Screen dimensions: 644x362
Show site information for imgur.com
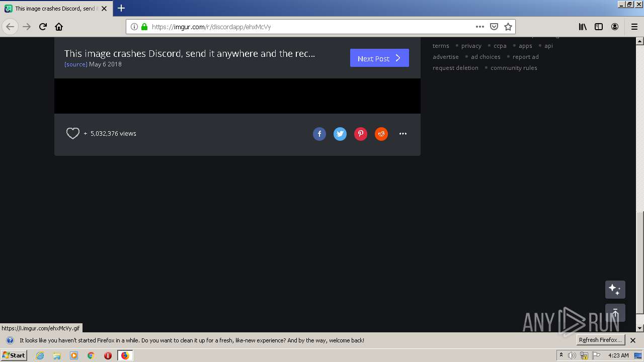pos(134,27)
